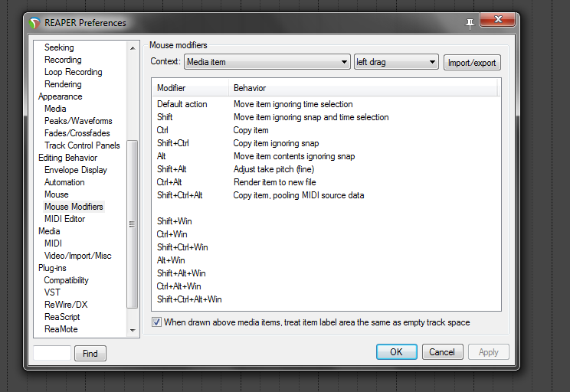Click the Import/export button

[472, 62]
